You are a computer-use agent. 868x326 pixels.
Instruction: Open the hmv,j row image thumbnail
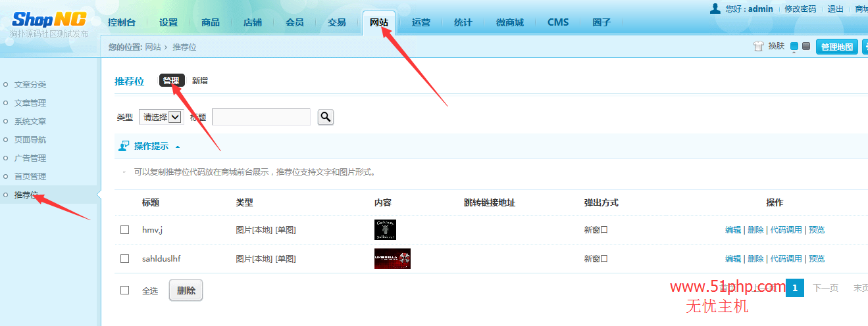tap(385, 229)
